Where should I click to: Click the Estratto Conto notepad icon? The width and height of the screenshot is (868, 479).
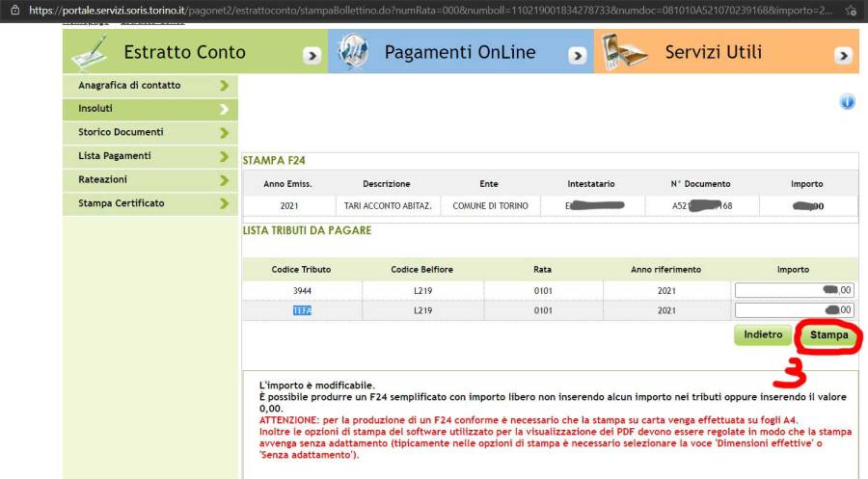(x=91, y=53)
